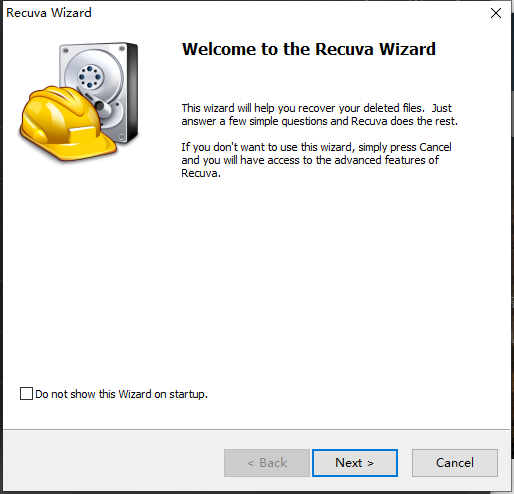Cancel the Recuva Wizard
This screenshot has width=514, height=494.
(455, 463)
